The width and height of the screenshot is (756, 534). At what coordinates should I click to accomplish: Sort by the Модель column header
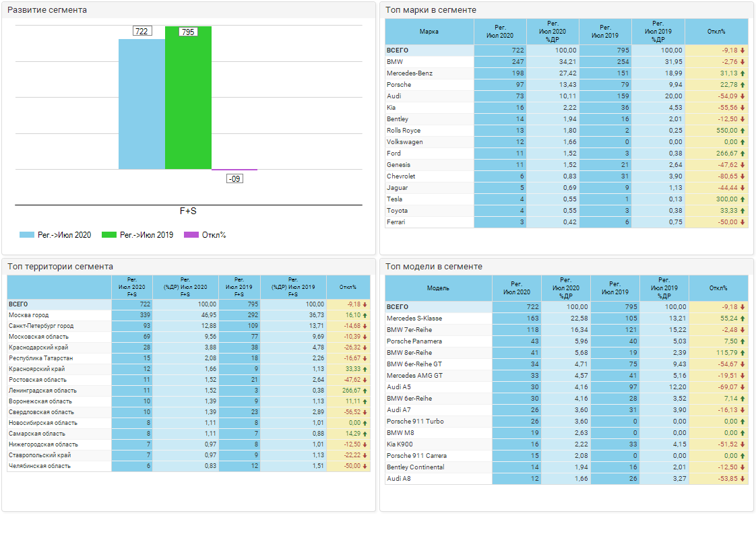[438, 288]
